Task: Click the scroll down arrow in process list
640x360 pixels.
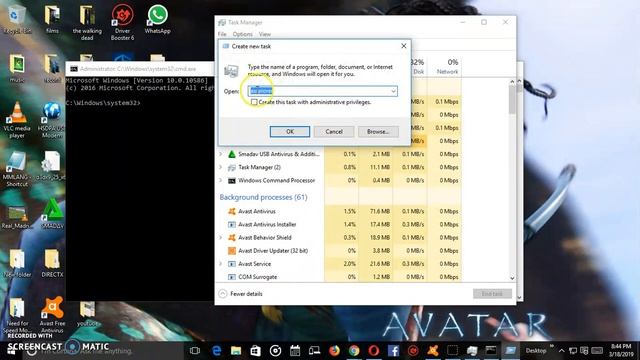Action: [512, 278]
